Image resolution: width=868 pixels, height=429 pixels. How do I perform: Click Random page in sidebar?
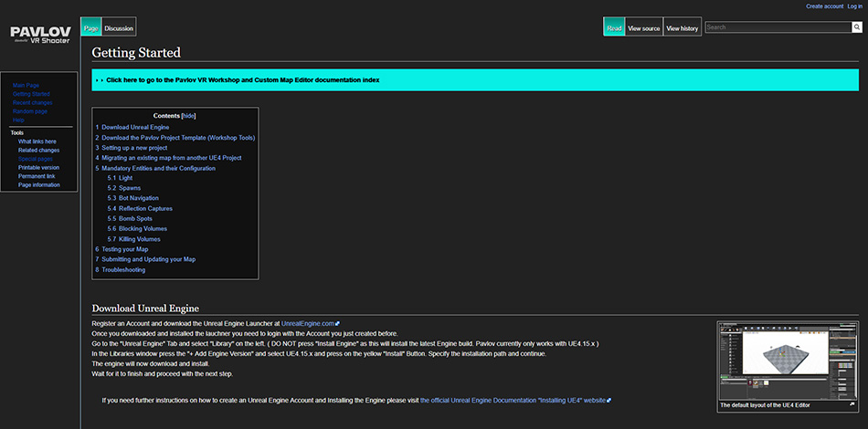tap(30, 111)
